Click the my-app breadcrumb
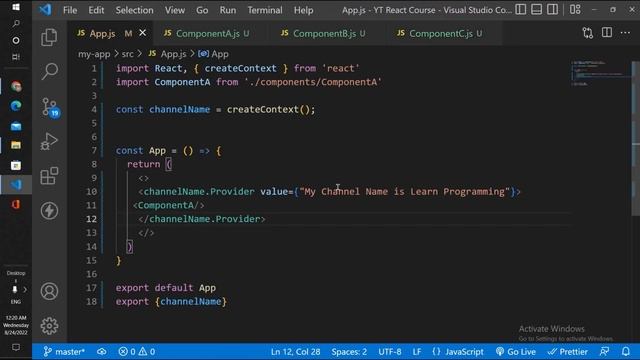This screenshot has width=640, height=360. [x=94, y=54]
